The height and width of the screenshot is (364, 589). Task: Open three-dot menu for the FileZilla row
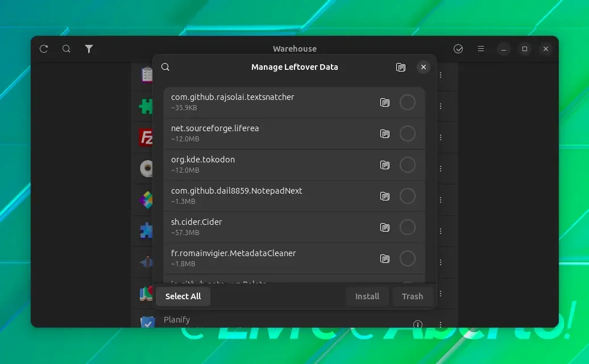click(441, 137)
